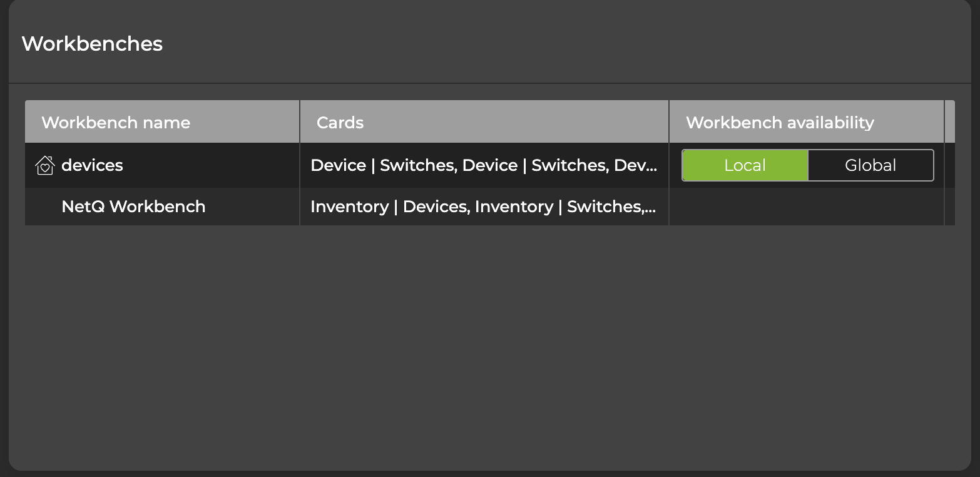The width and height of the screenshot is (980, 477).
Task: Open the devices workbench name
Action: 93,165
